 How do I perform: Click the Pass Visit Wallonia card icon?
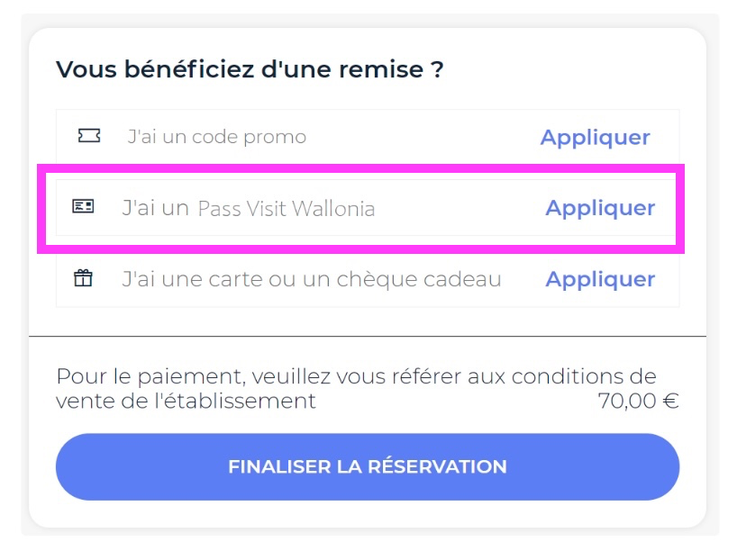[83, 206]
